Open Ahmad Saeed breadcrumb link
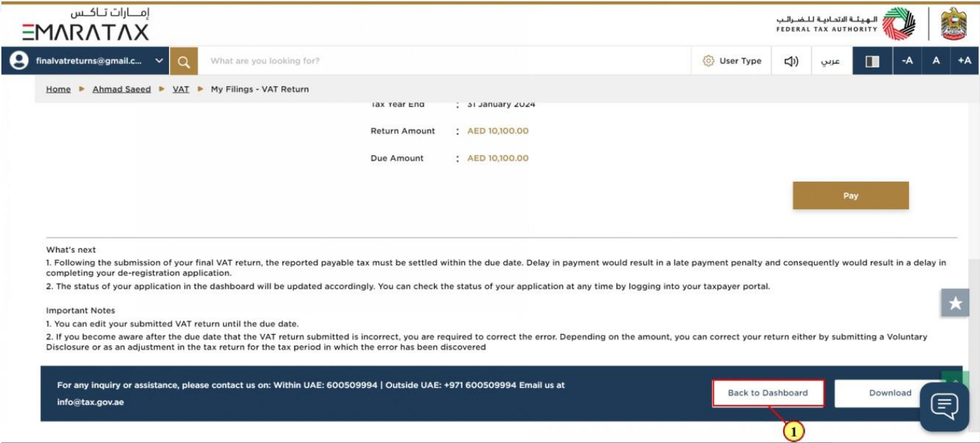 pyautogui.click(x=122, y=89)
